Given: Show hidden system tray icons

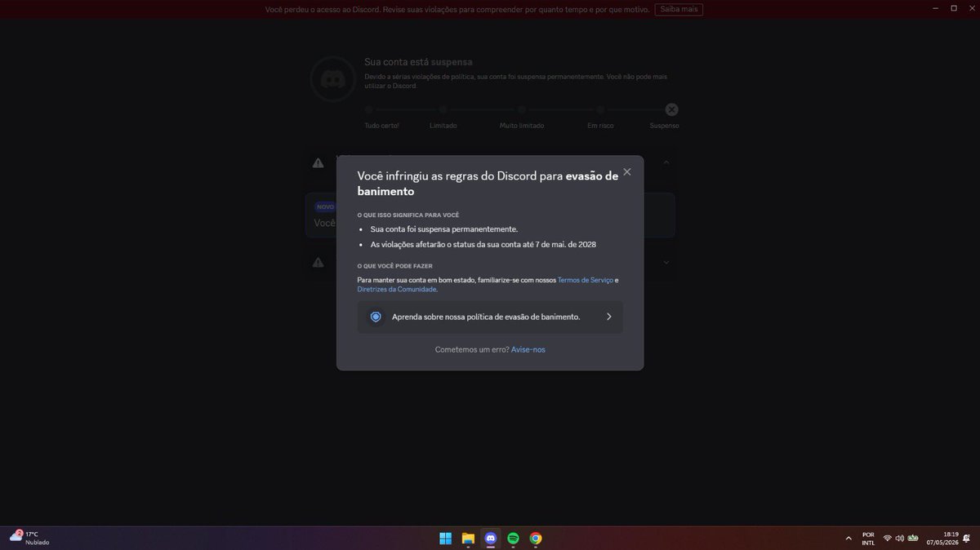Looking at the screenshot, I should (850, 538).
